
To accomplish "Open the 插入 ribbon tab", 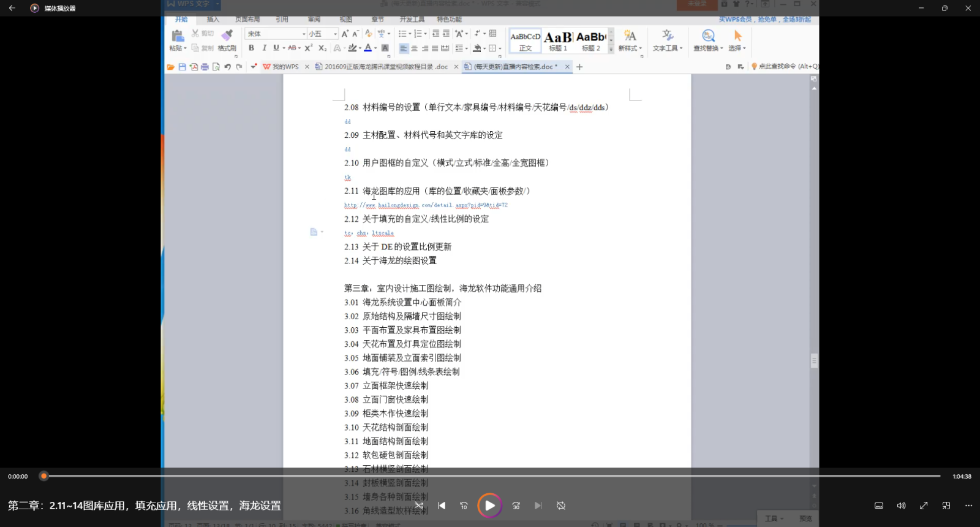I will [x=213, y=20].
